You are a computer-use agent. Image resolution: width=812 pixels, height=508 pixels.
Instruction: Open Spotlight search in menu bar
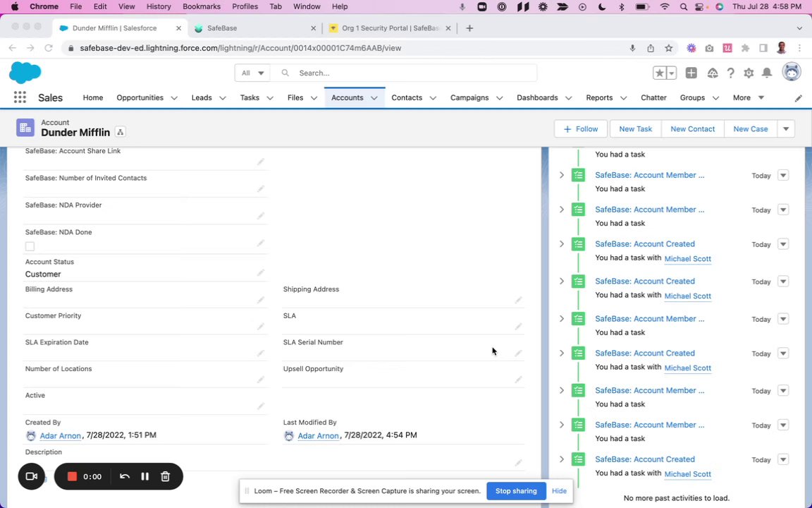[x=684, y=7]
